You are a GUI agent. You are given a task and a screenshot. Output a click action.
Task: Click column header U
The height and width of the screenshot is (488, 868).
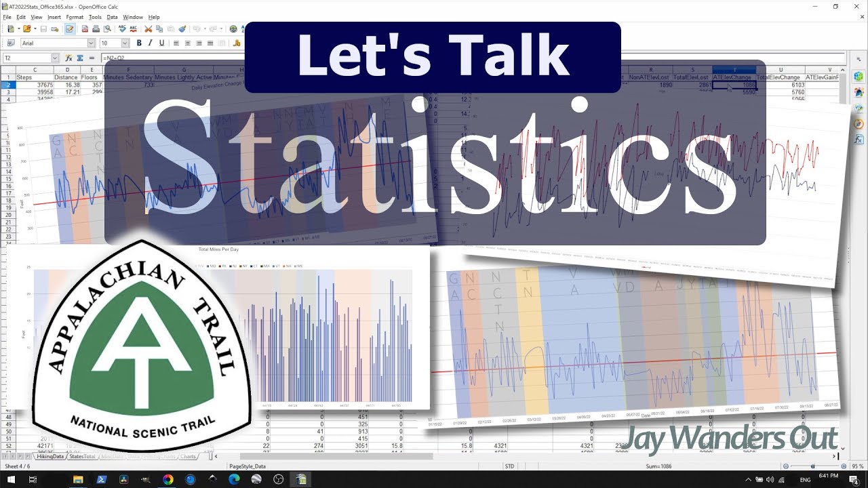click(x=781, y=70)
